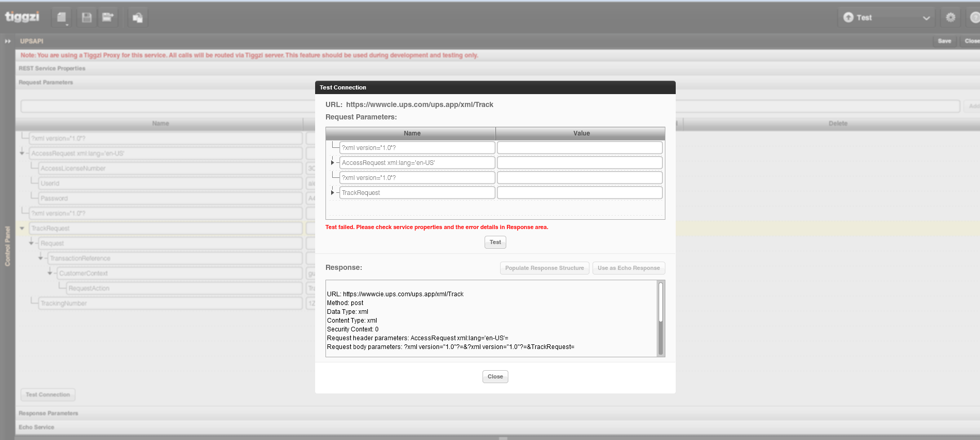Click the tiggzi logo

point(22,17)
